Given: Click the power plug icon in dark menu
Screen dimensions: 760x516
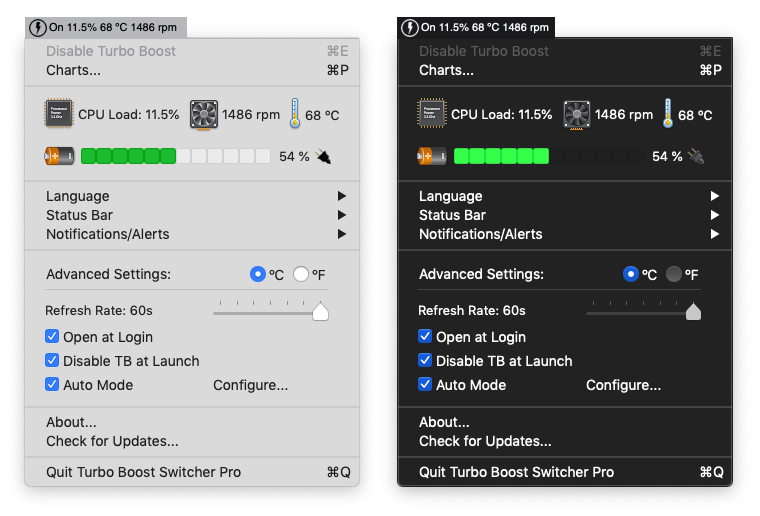Looking at the screenshot, I should point(696,156).
